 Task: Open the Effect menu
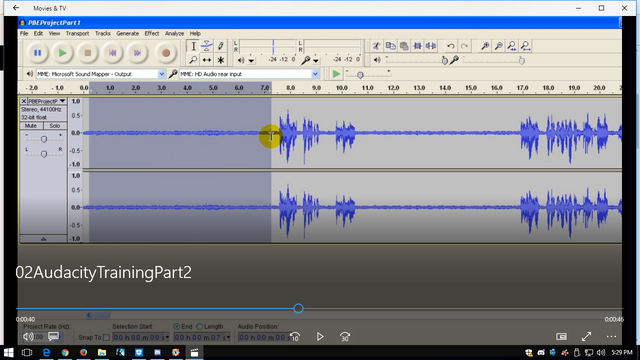(152, 33)
